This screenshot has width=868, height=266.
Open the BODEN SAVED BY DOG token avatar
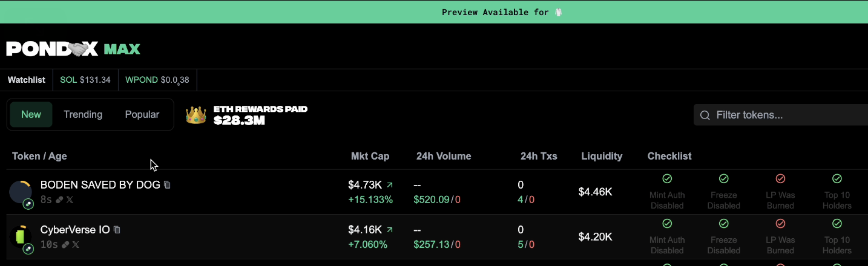(21, 192)
